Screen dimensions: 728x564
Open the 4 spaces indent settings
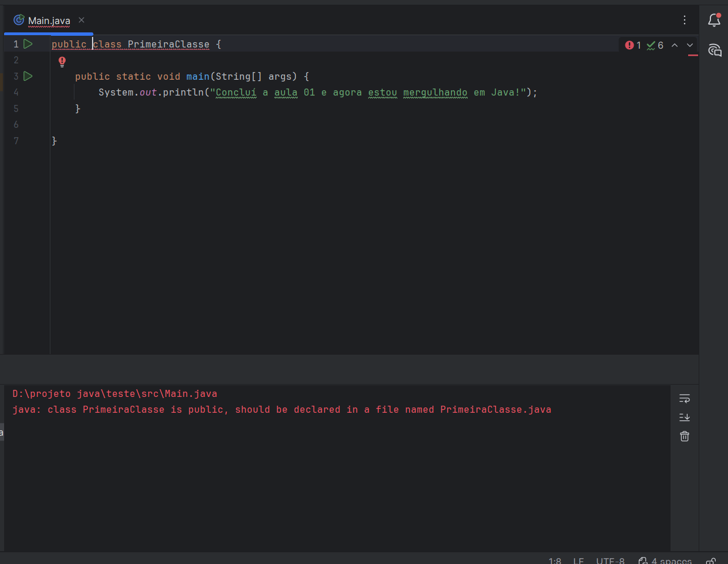point(665,560)
